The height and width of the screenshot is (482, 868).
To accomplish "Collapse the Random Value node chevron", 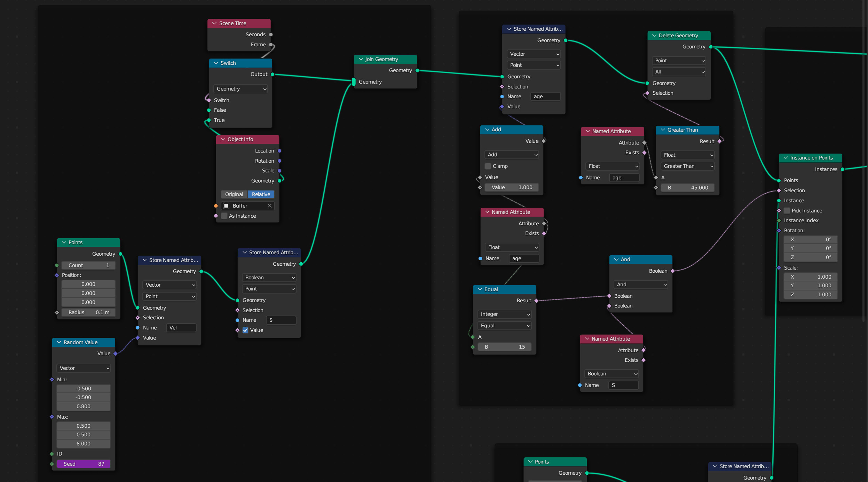I will tap(59, 342).
